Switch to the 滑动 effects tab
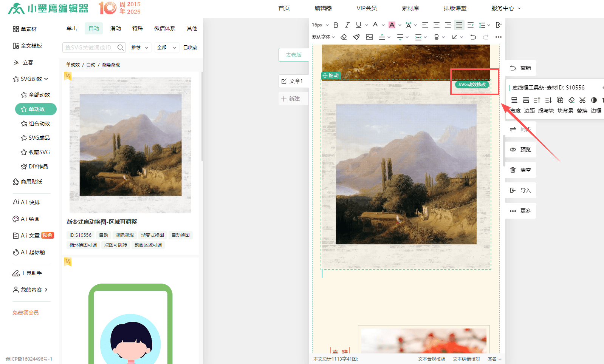Screen dimensions: 604x364 point(116,28)
